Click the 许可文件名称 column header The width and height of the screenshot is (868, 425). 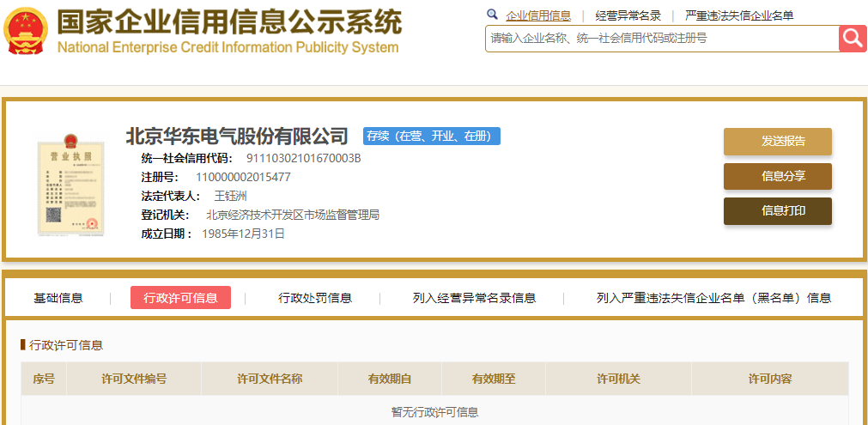click(270, 379)
